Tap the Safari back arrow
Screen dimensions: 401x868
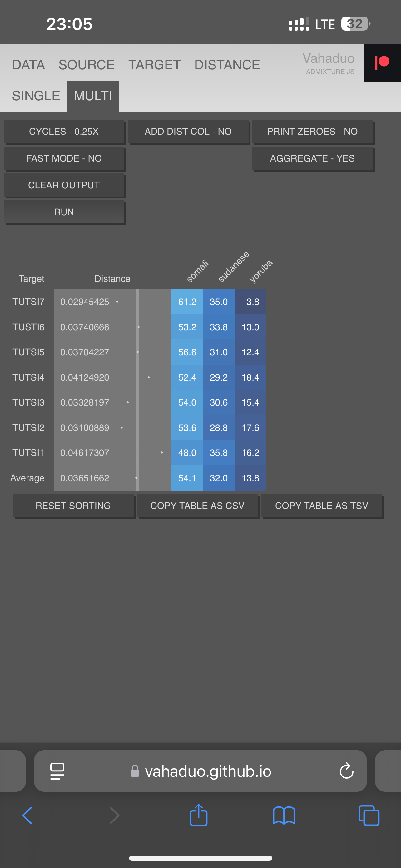(27, 816)
